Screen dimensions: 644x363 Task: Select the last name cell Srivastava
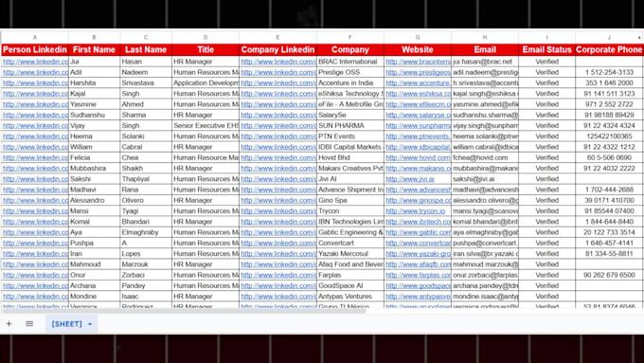pyautogui.click(x=146, y=83)
